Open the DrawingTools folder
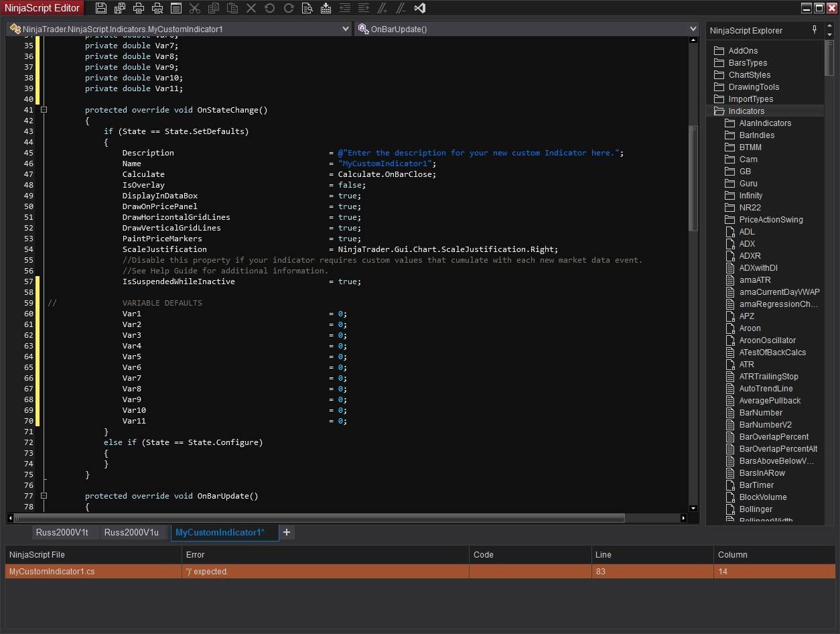Image resolution: width=840 pixels, height=634 pixels. [754, 87]
